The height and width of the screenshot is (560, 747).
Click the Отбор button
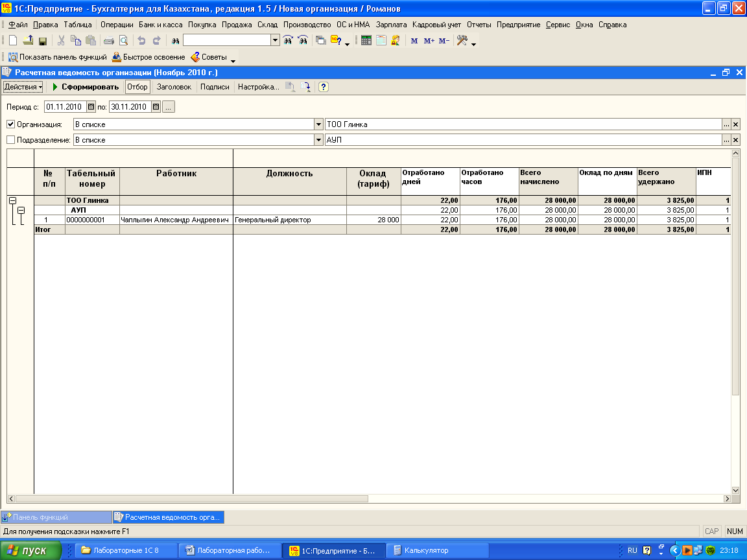137,87
